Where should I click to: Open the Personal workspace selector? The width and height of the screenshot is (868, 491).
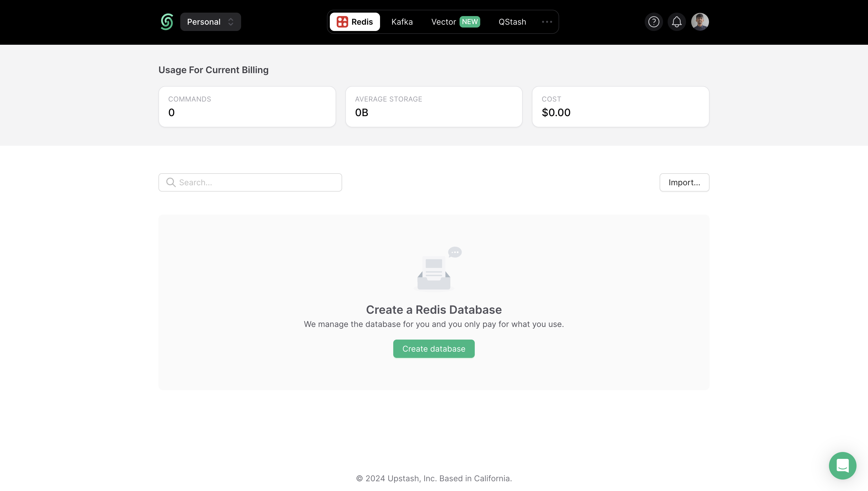click(x=204, y=22)
